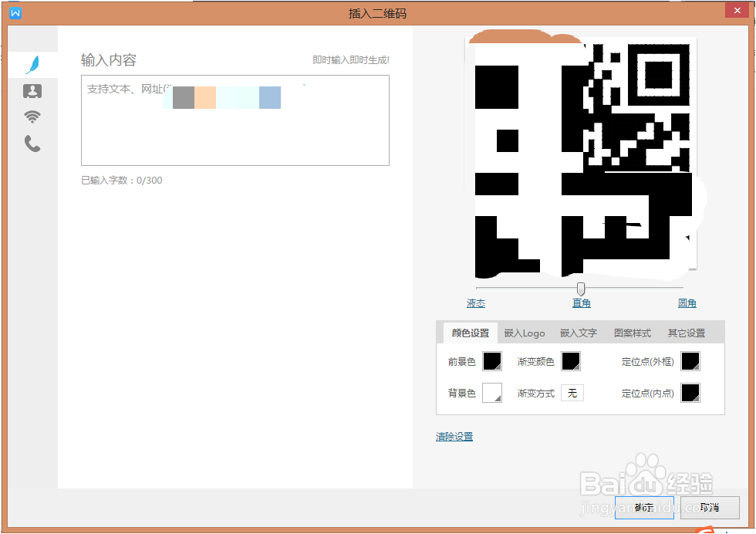The height and width of the screenshot is (534, 756).
Task: Open the 渐变颜色 color swatch
Action: [x=571, y=361]
